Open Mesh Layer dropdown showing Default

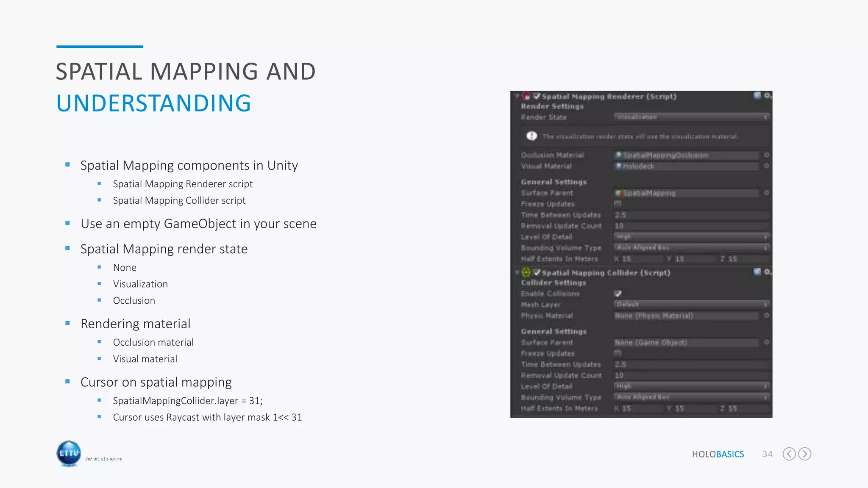click(692, 305)
